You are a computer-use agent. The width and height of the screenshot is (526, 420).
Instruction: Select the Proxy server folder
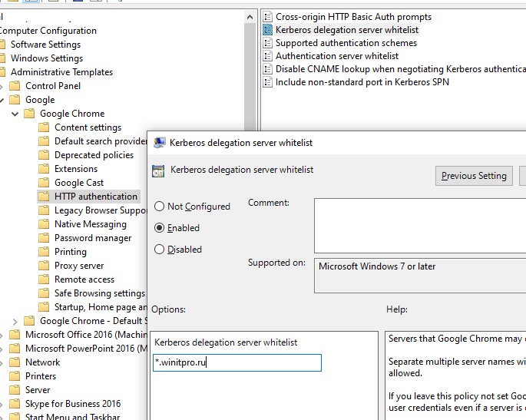tap(79, 266)
